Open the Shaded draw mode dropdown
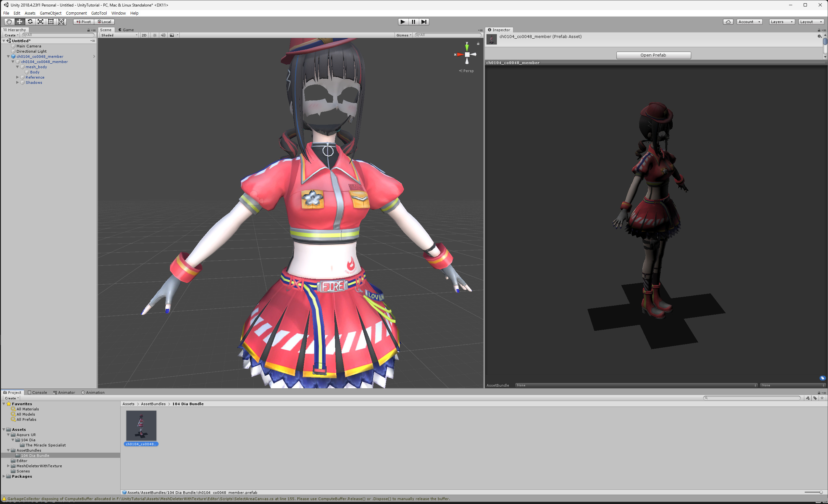Screen dimensions: 828x504 pos(119,35)
